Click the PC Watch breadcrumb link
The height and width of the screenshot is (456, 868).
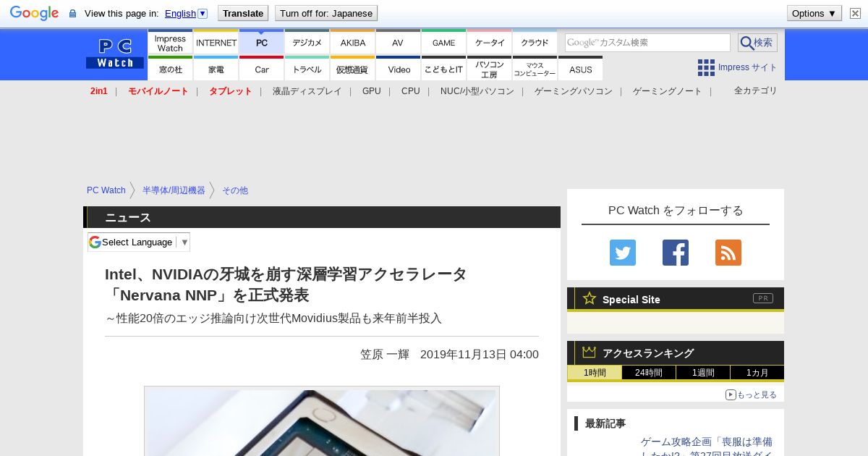106,190
